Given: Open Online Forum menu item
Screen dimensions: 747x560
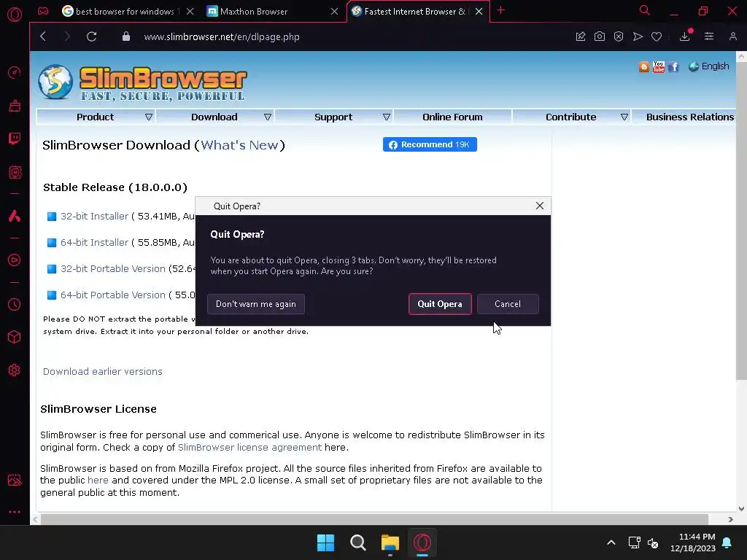Looking at the screenshot, I should 452,117.
